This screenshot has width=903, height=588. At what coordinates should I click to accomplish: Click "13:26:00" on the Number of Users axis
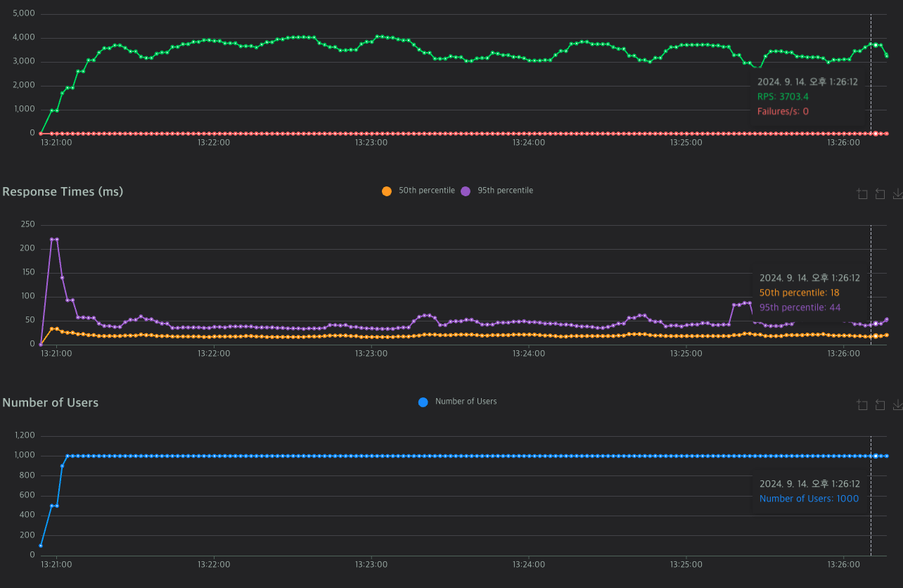coord(844,565)
